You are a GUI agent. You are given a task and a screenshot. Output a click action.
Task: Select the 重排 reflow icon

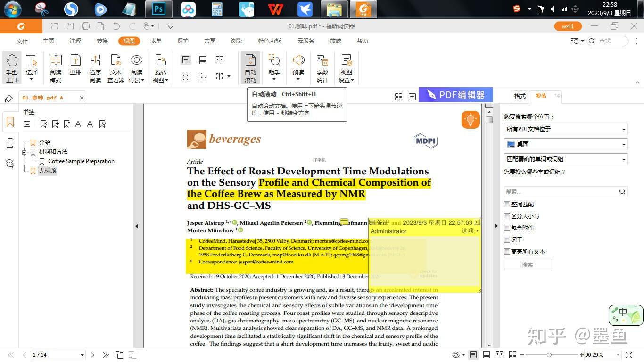pos(75,66)
